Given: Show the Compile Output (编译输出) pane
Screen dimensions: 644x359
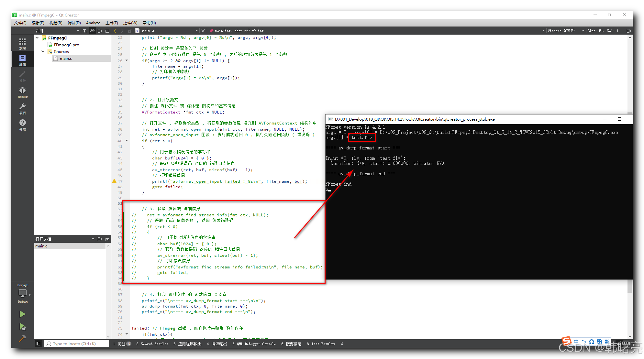Looking at the screenshot, I should tap(217, 344).
